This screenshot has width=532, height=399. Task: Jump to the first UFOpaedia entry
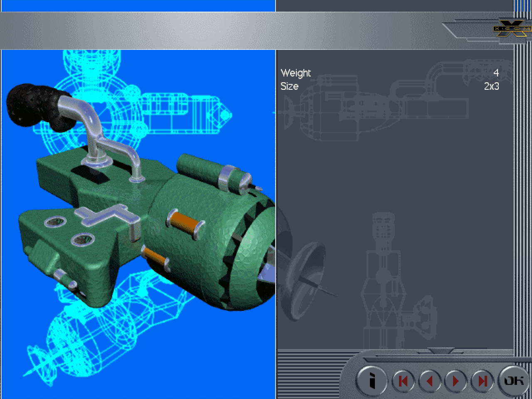point(402,381)
